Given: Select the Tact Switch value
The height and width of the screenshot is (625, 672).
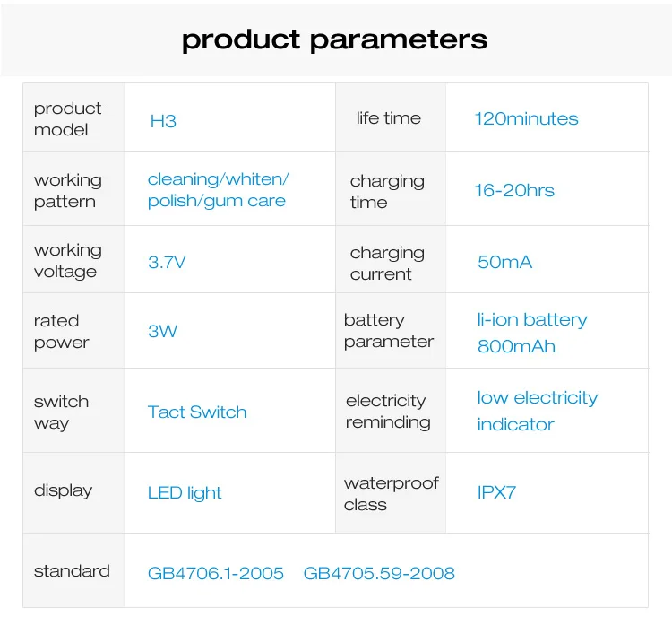Looking at the screenshot, I should click(x=197, y=412).
